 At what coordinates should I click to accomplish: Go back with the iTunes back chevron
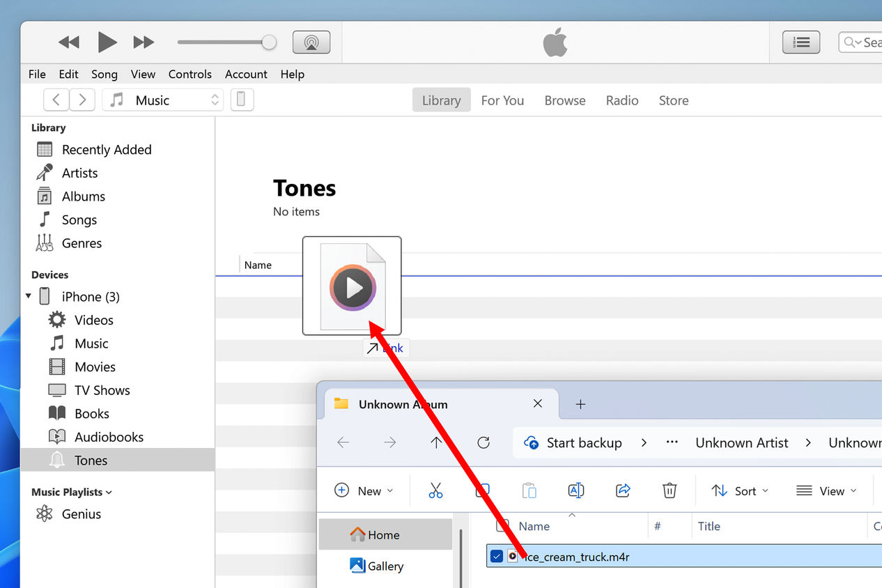[56, 100]
